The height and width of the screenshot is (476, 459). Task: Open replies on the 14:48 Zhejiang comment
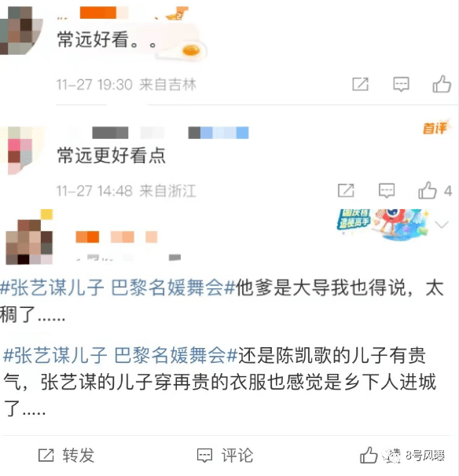pos(387,191)
